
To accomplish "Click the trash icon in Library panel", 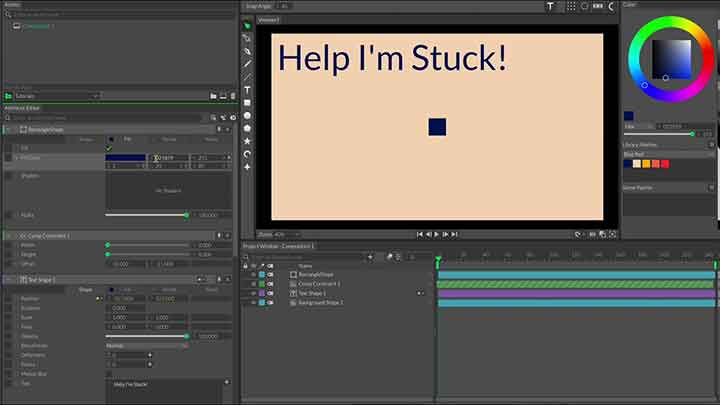I will [233, 96].
